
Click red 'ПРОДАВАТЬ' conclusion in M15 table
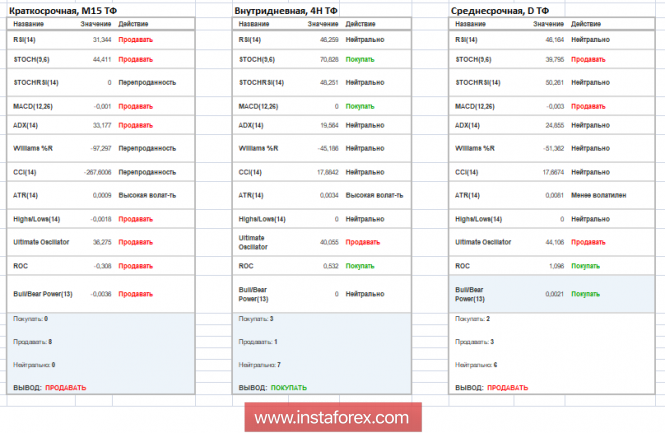66,388
